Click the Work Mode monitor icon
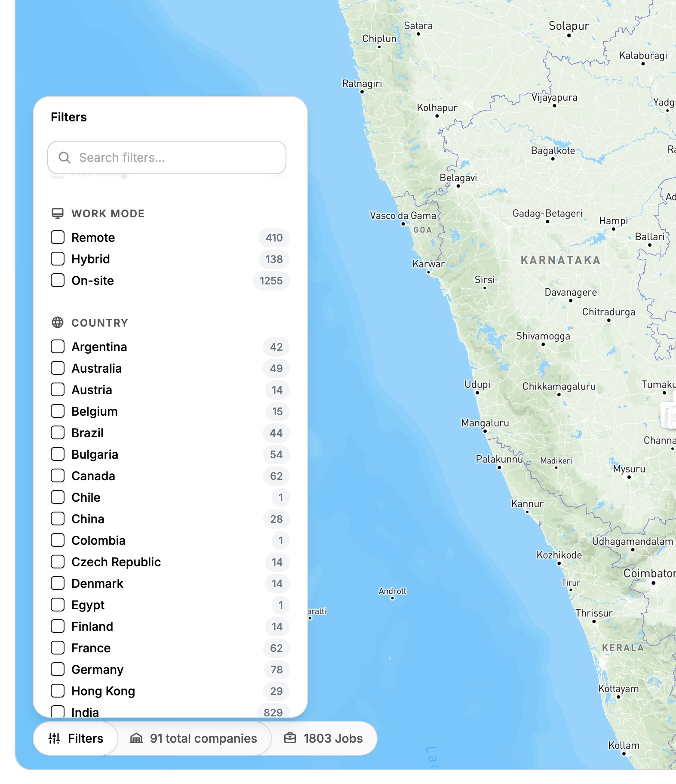676x784 pixels. 58,213
